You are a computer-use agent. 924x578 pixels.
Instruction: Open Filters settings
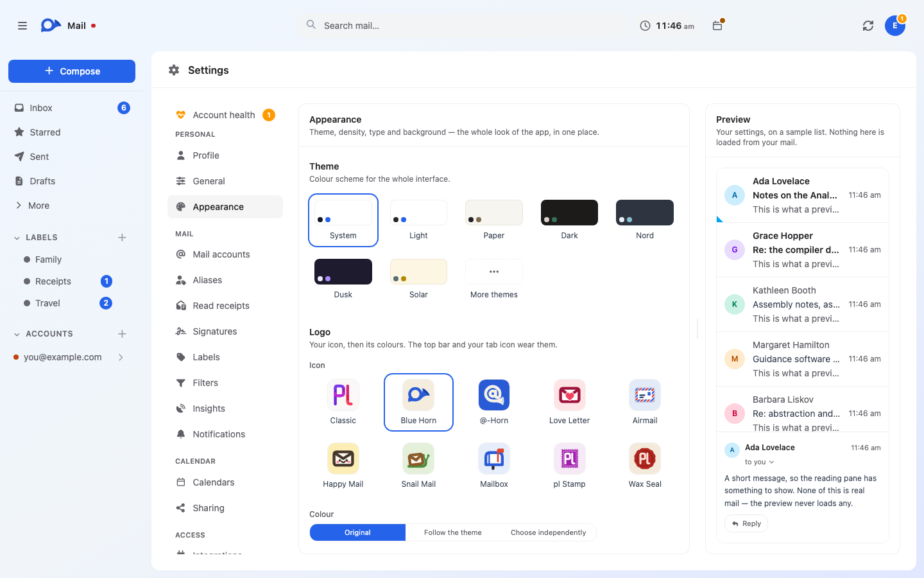[x=225, y=383]
